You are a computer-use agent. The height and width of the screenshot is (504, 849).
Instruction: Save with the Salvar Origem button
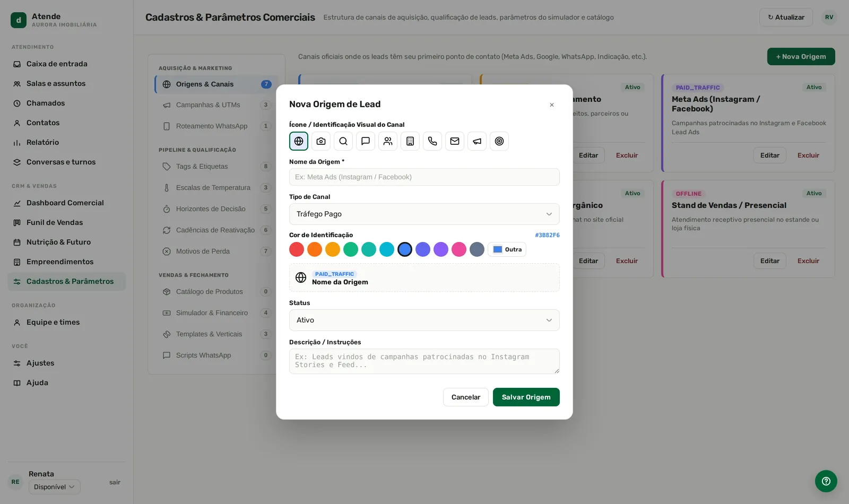526,397
